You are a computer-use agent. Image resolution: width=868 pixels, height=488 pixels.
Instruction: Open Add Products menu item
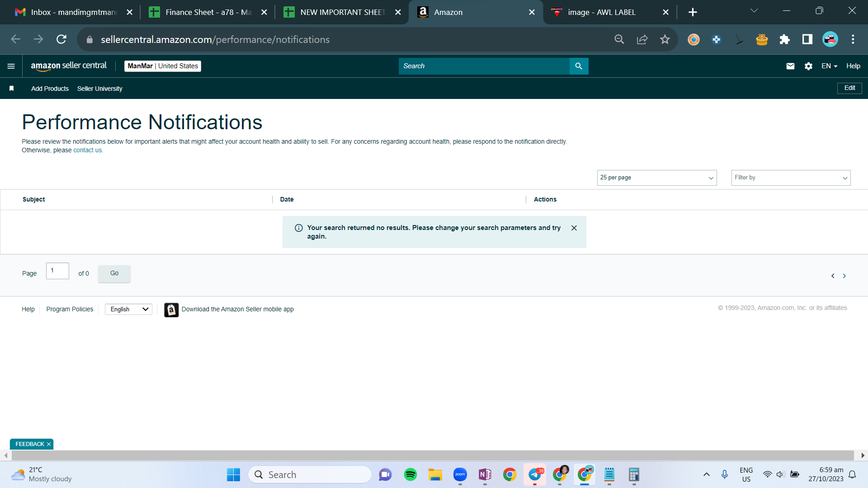(50, 89)
